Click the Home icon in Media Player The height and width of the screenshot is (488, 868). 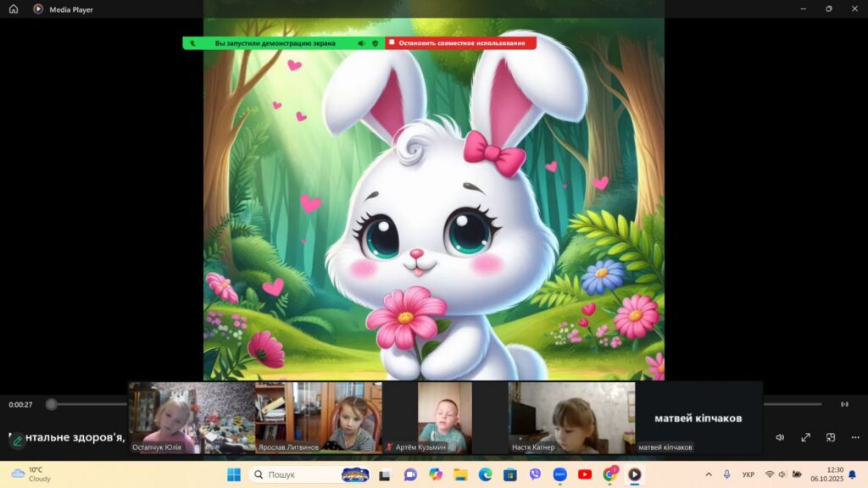point(14,9)
